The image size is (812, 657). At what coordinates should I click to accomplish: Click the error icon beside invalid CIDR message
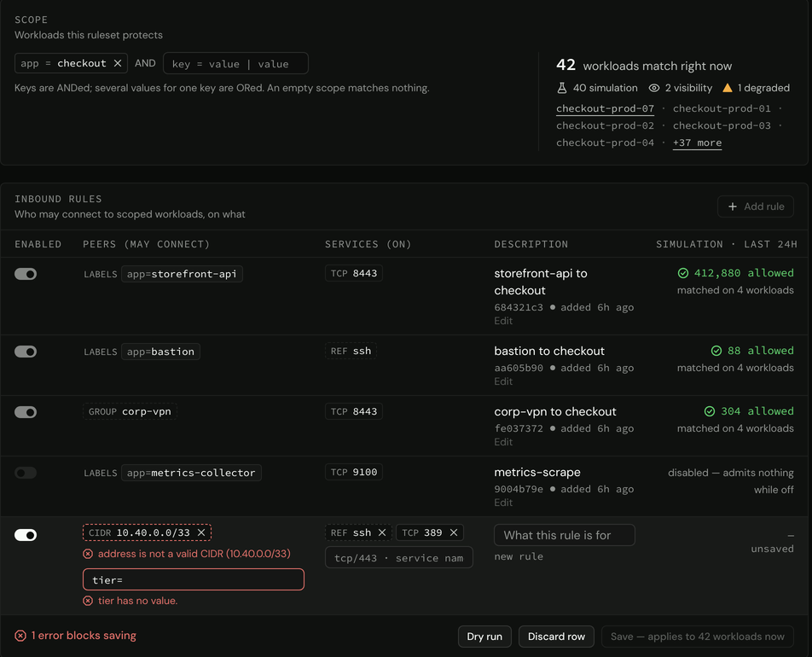click(88, 554)
